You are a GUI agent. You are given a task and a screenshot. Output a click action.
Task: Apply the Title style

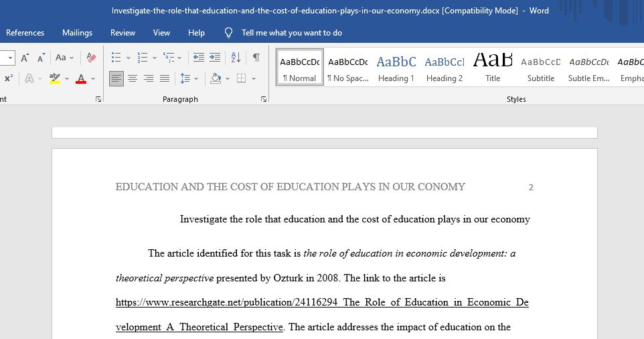[x=493, y=68]
